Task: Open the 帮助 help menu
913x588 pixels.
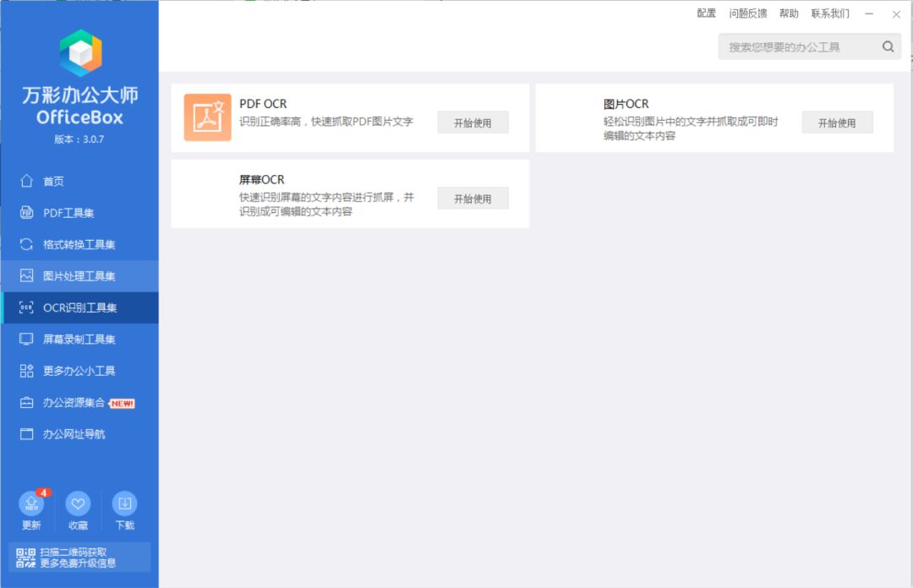Action: coord(789,14)
